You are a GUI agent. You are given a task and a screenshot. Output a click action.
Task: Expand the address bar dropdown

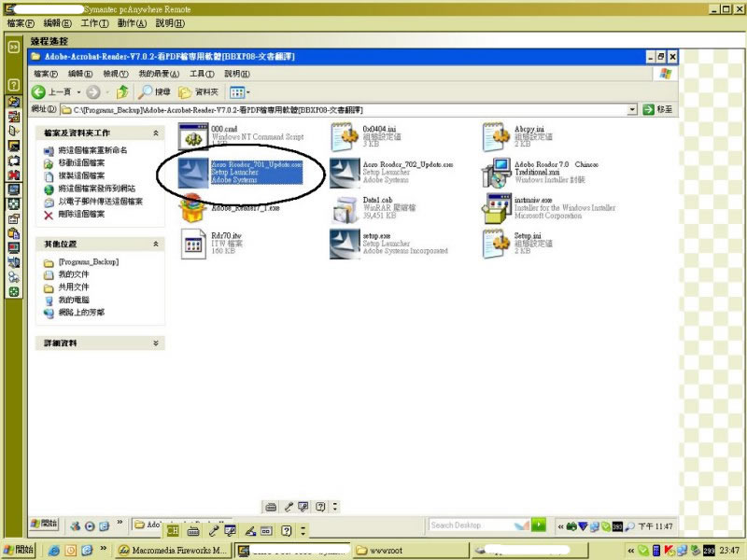click(x=632, y=109)
